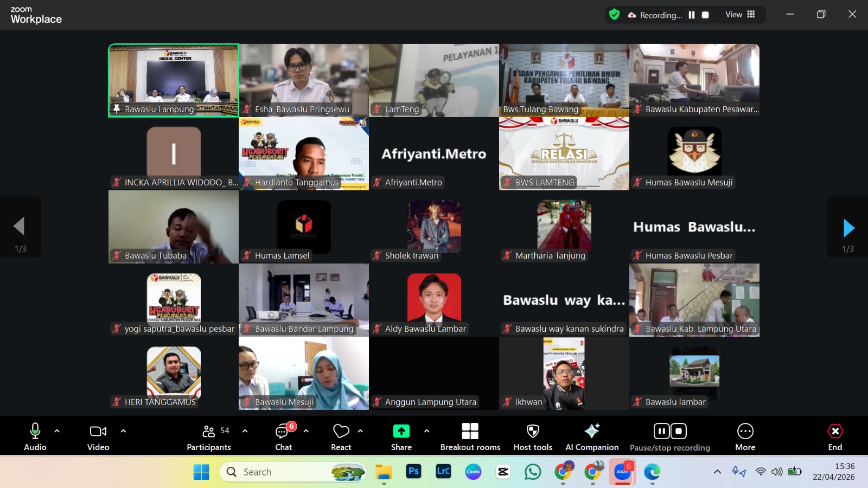Open Host tools
Image resolution: width=868 pixels, height=488 pixels.
[533, 436]
